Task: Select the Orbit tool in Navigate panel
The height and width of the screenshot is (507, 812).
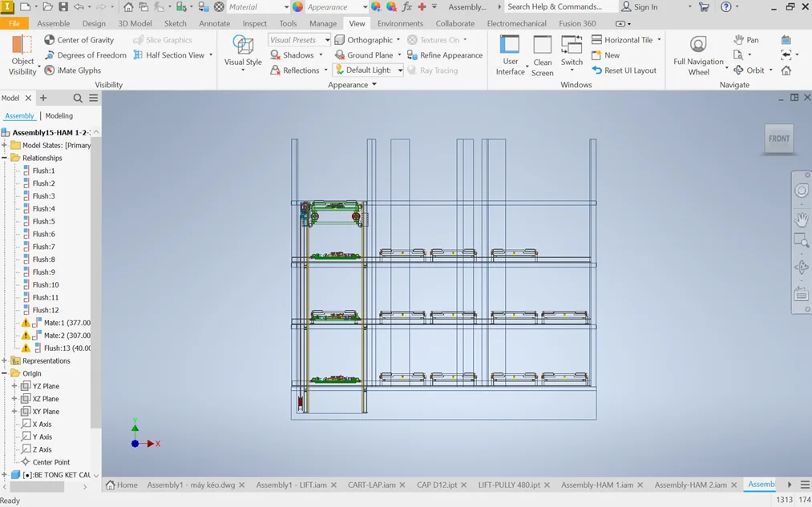Action: (749, 70)
